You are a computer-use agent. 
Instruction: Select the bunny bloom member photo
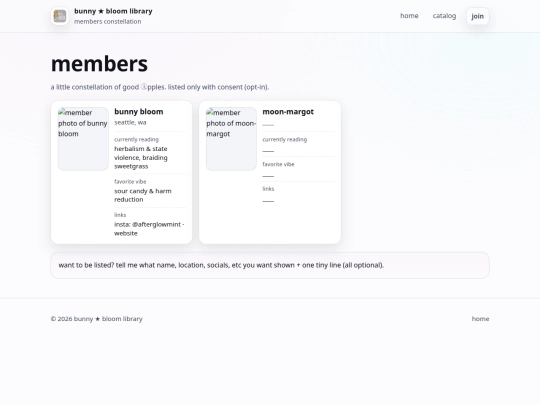pos(83,139)
